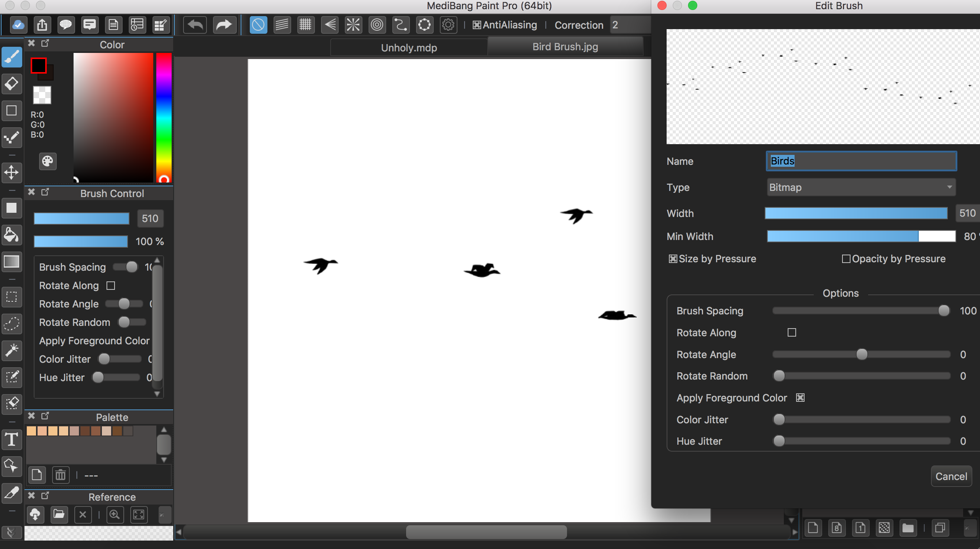
Task: Open file in Reference panel
Action: (59, 514)
